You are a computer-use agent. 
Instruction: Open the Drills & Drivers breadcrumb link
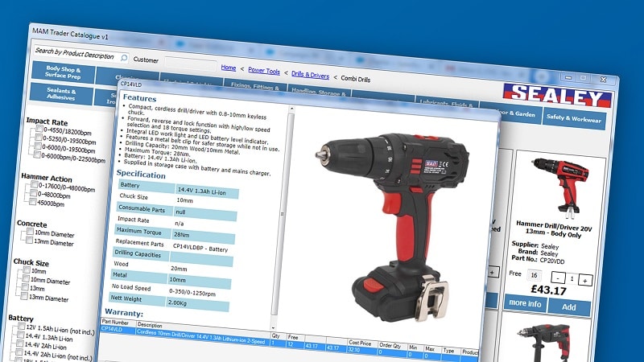coord(310,75)
